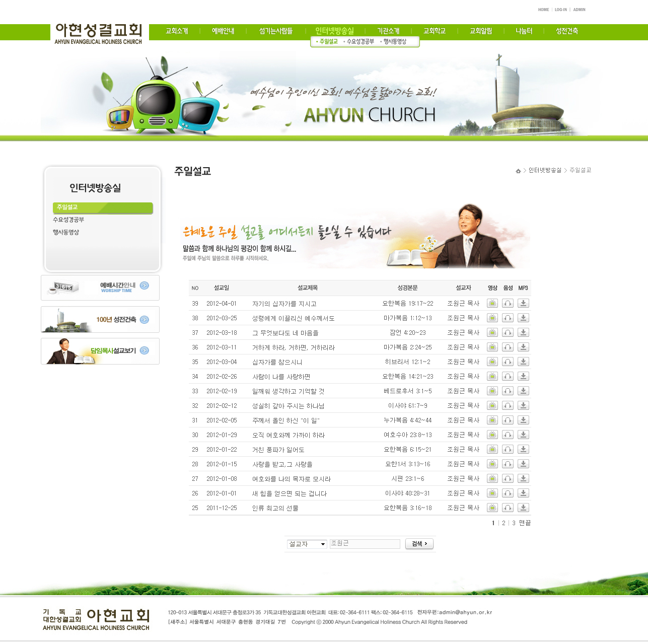Select 수요성경공부 in top submenu
Viewport: 648px width, 644px height.
tap(360, 42)
